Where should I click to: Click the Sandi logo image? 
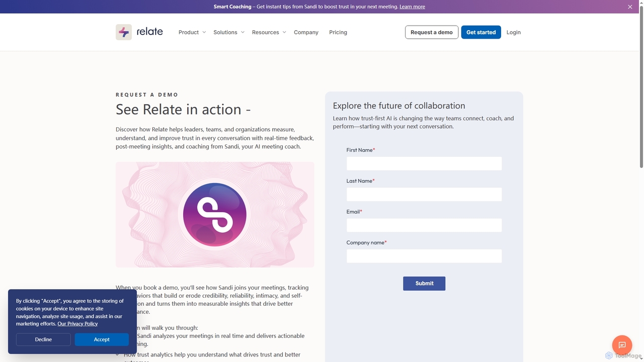point(215,215)
